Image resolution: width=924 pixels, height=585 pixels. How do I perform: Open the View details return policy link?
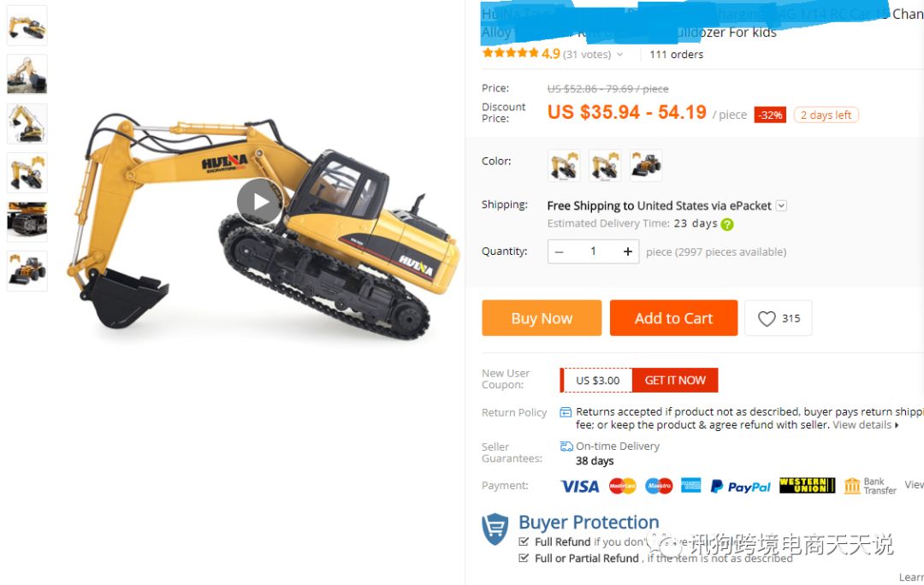click(865, 425)
